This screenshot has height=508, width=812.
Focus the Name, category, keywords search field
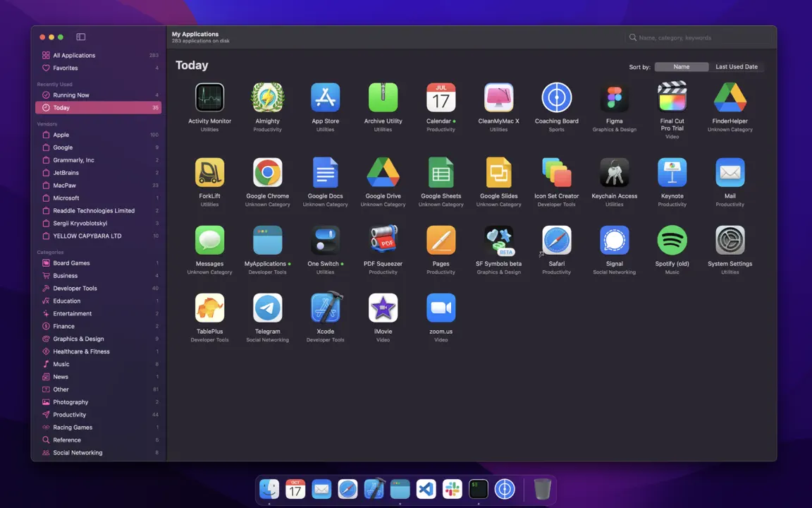(699, 37)
